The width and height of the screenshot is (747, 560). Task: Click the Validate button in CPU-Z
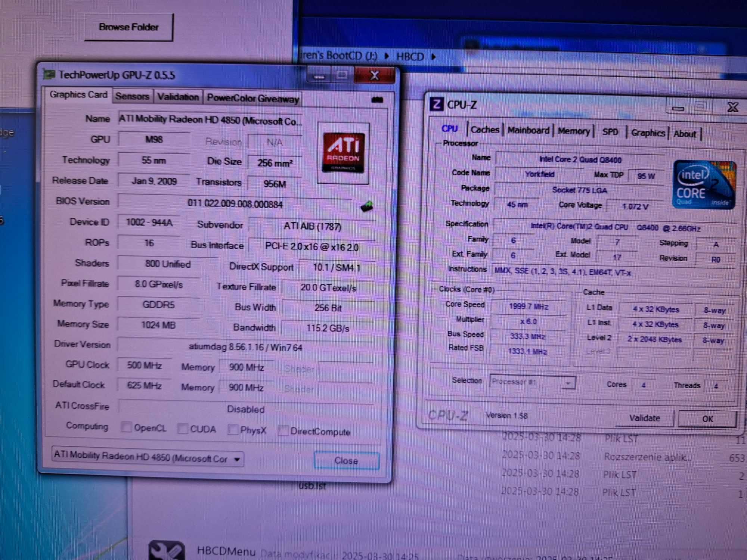coord(644,418)
